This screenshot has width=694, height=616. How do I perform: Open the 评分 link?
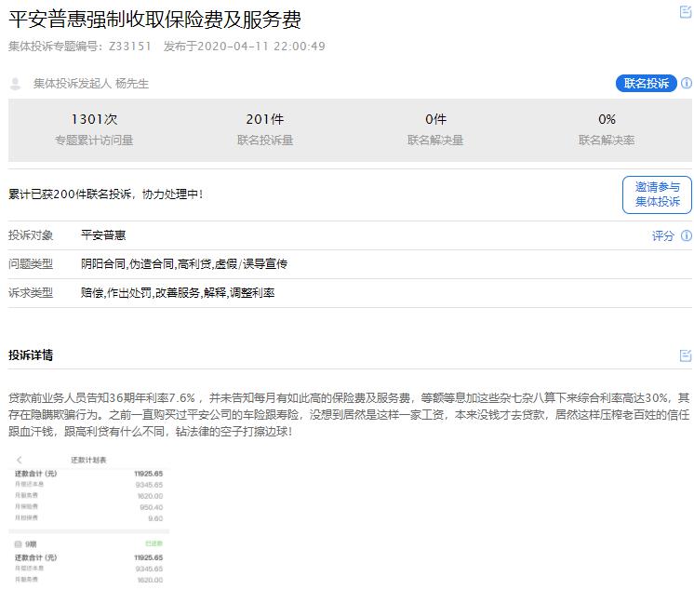pos(662,235)
